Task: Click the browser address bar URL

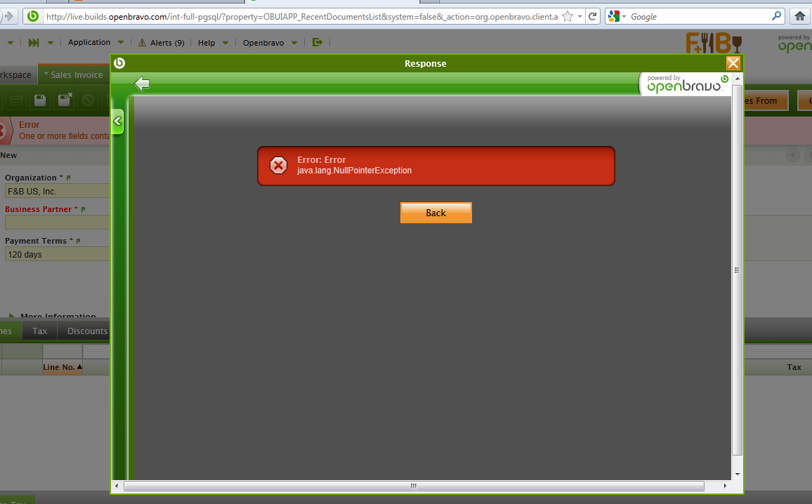Action: [301, 17]
